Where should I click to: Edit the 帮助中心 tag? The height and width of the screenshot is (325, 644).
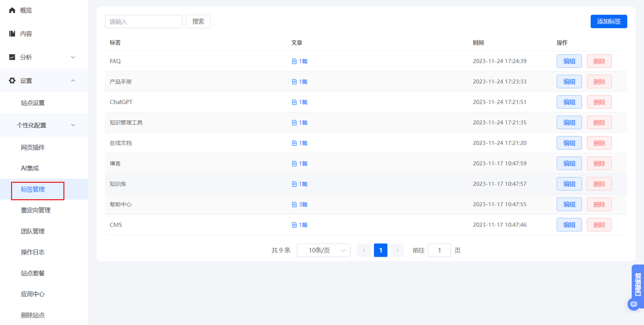pos(570,205)
